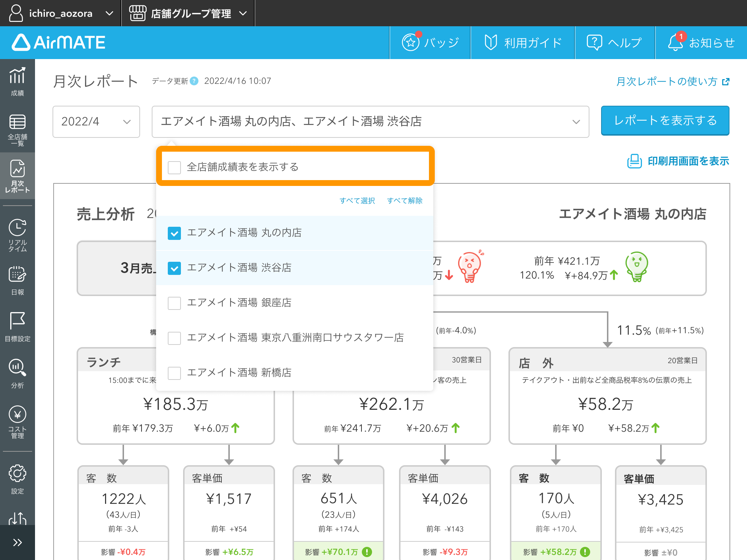This screenshot has height=560, width=747.
Task: Click すべて解除 link
Action: pos(405,201)
